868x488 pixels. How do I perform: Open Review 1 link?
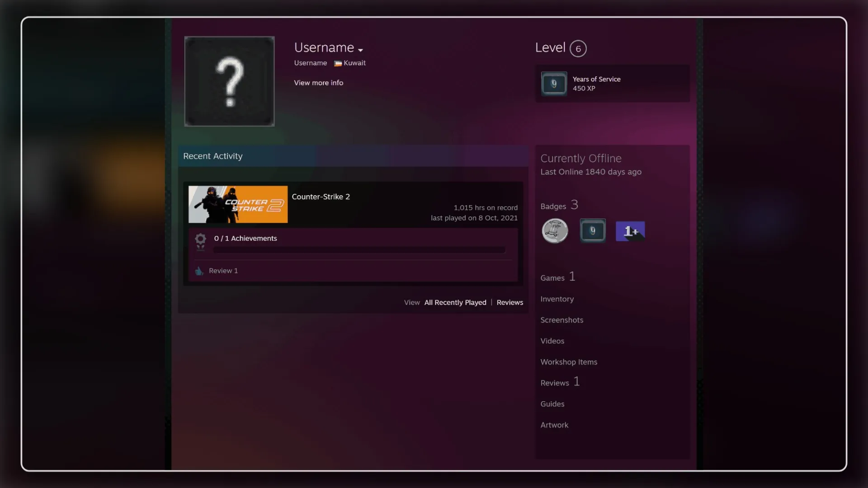click(x=223, y=271)
